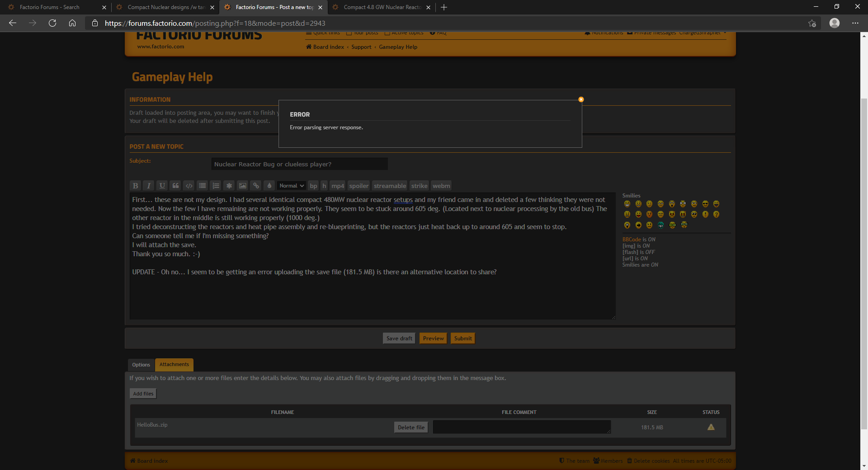Image resolution: width=868 pixels, height=470 pixels.
Task: Insert a URL link tag
Action: pyautogui.click(x=256, y=186)
